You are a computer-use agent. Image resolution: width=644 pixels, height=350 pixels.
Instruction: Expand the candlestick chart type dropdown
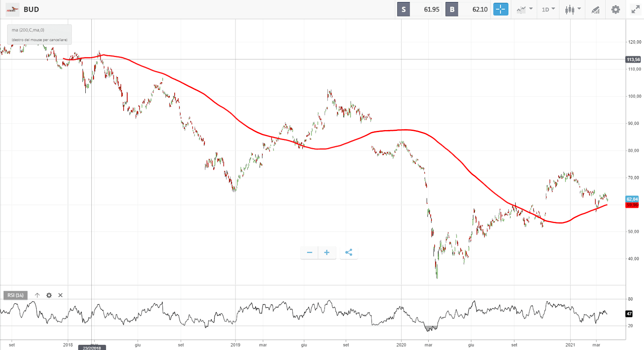[572, 9]
